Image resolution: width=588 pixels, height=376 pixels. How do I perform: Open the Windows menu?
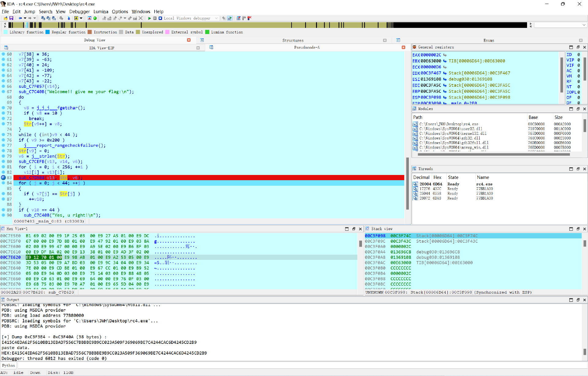coord(141,12)
